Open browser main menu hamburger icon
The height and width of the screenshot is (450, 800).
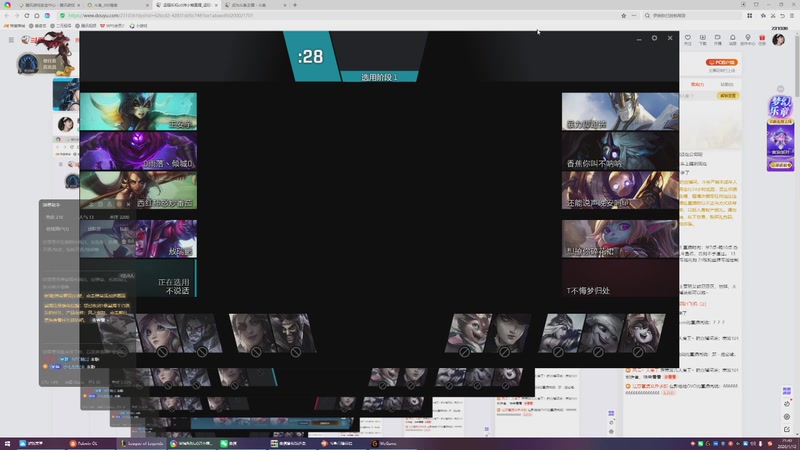[792, 16]
